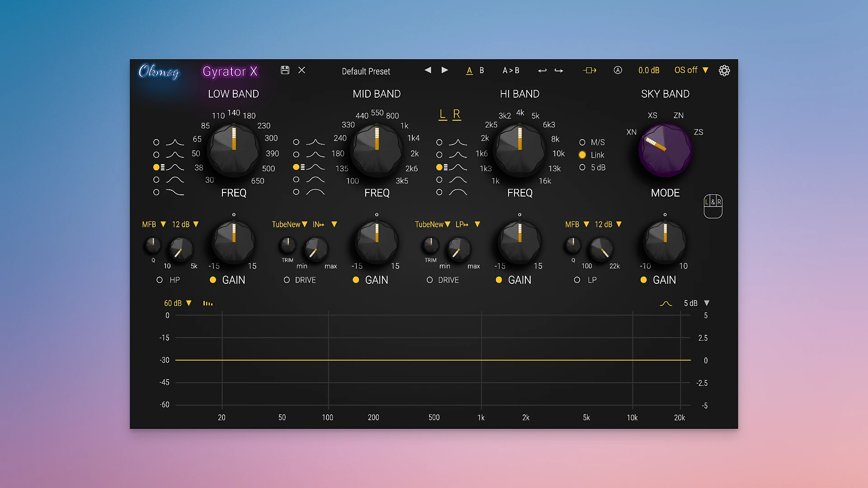Click the next preset arrow
868x488 pixels.
point(444,70)
